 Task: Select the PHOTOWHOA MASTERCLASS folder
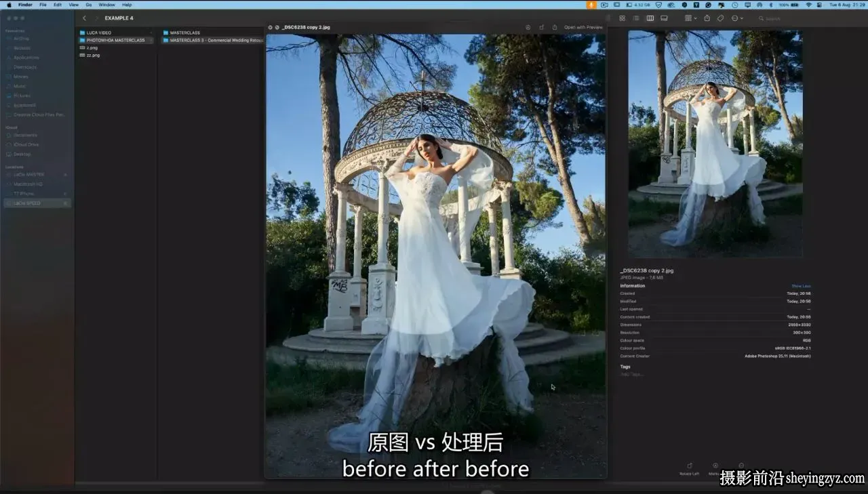[116, 40]
